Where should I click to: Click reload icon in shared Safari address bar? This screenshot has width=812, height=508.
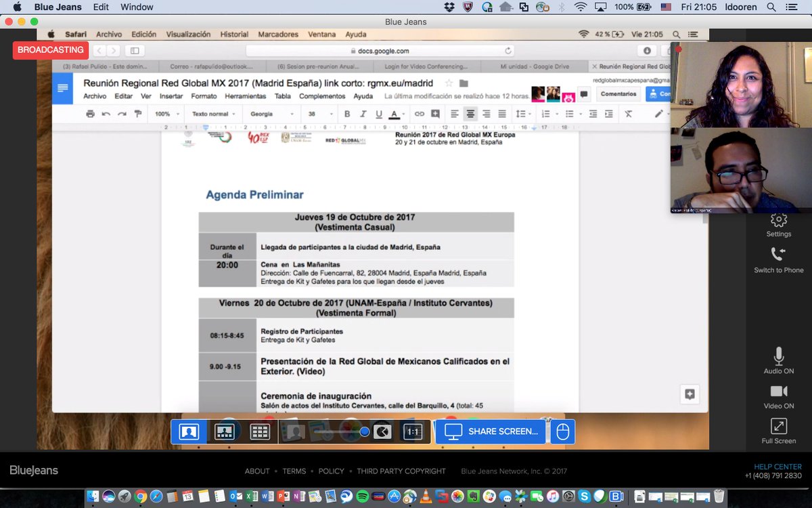(x=508, y=51)
